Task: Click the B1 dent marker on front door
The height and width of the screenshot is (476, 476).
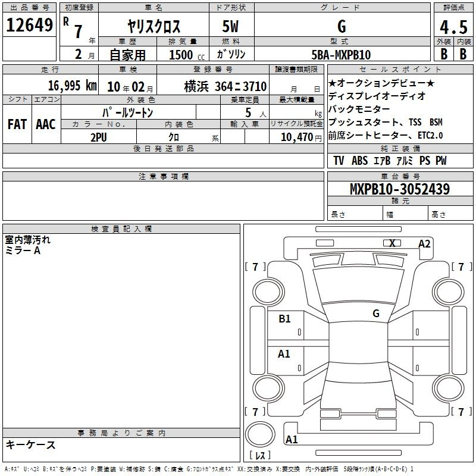Action: click(x=285, y=319)
